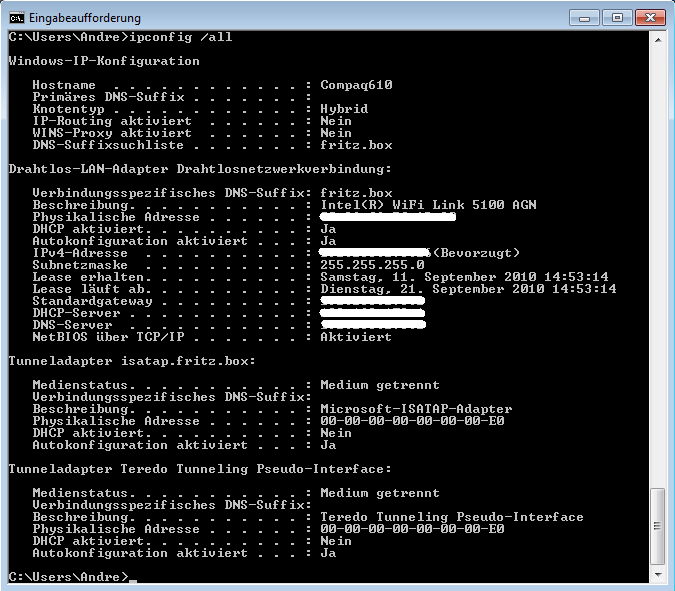Click the bottom C:\Users\Andre> prompt line
The width and height of the screenshot is (675, 591).
[x=68, y=577]
